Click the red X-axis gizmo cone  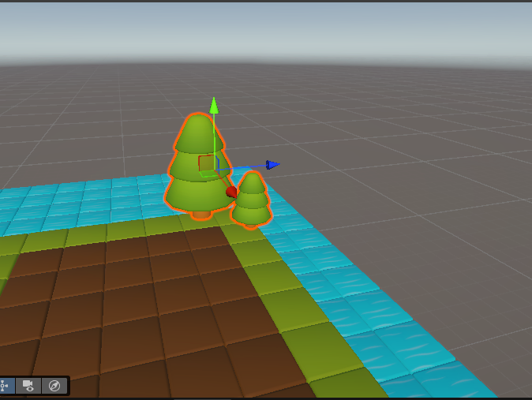(232, 191)
